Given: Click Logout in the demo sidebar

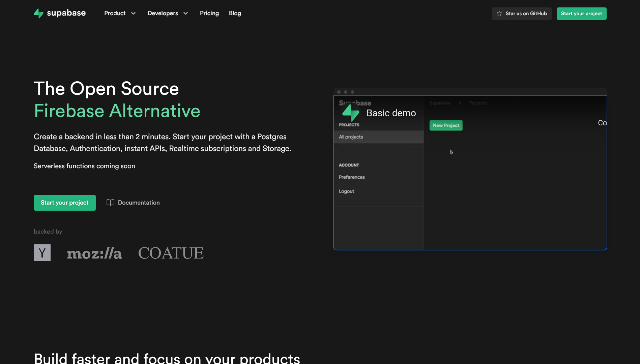Looking at the screenshot, I should tap(346, 191).
